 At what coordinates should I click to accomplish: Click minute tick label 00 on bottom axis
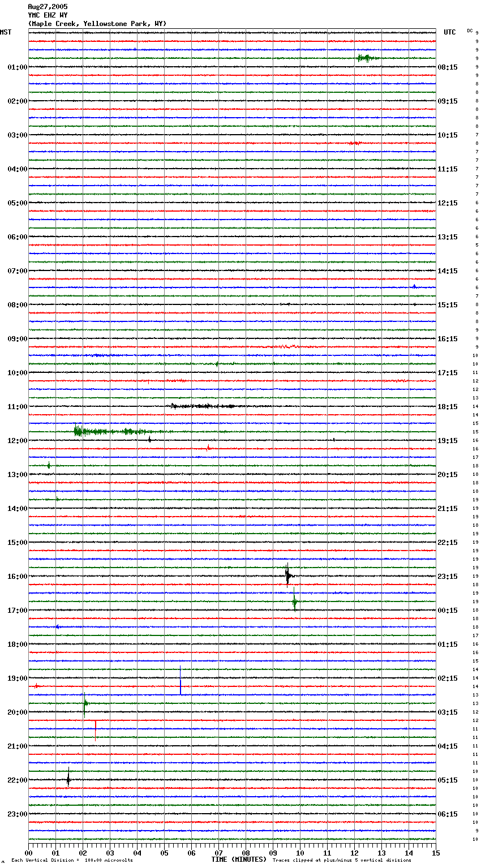[28, 853]
